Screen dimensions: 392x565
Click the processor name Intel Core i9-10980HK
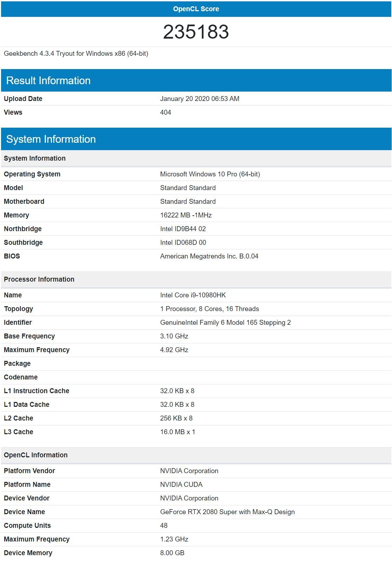193,295
